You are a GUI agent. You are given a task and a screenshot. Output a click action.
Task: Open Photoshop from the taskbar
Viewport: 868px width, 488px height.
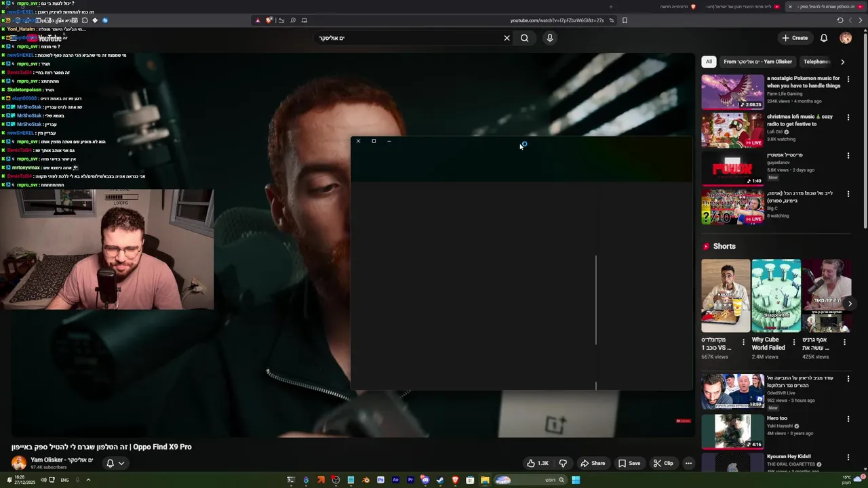380,480
